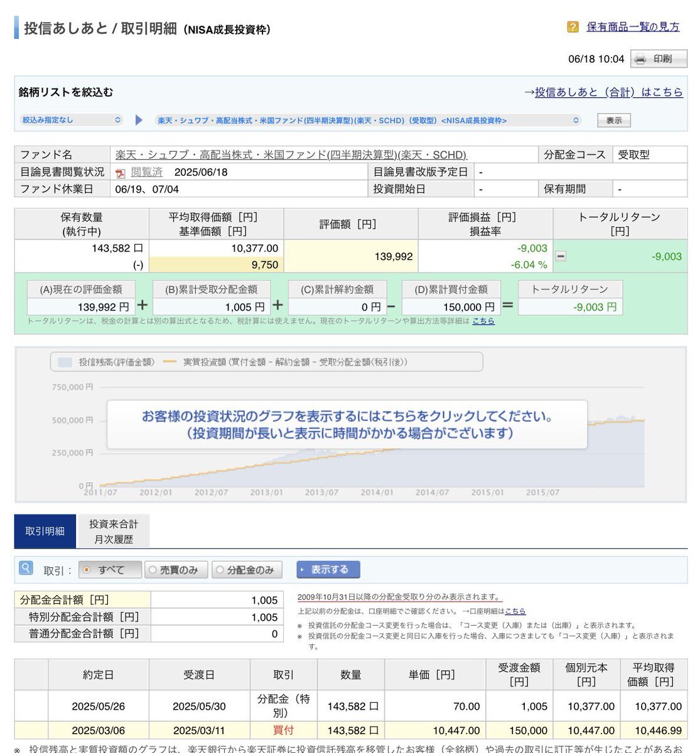Click the -6.04 % loss rate value
The height and width of the screenshot is (753, 700).
[x=529, y=265]
